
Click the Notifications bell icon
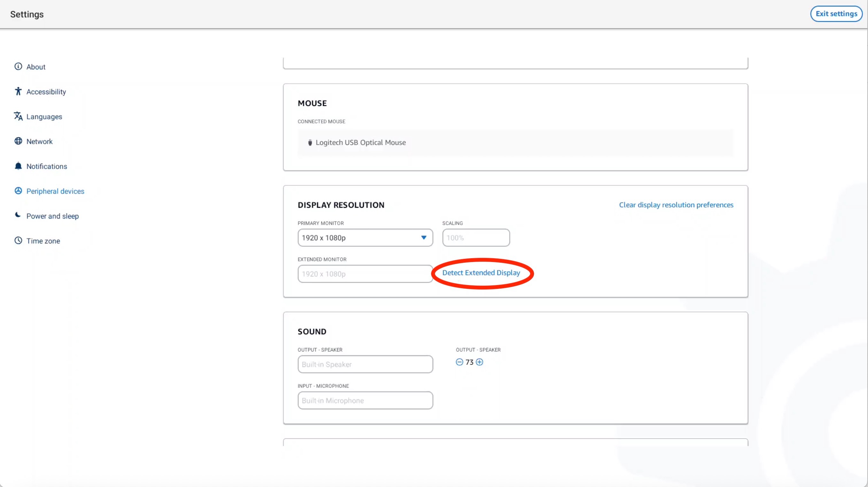(18, 166)
